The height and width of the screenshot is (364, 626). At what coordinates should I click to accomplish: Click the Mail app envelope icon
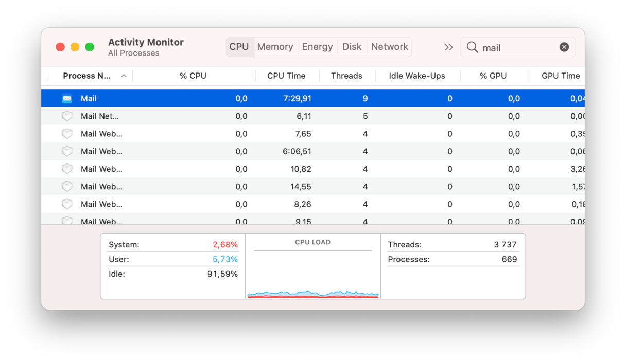pyautogui.click(x=67, y=98)
